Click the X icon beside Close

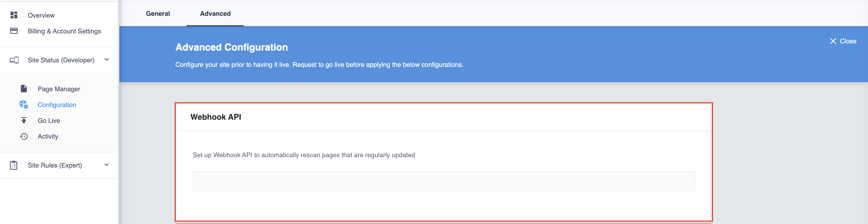point(833,41)
